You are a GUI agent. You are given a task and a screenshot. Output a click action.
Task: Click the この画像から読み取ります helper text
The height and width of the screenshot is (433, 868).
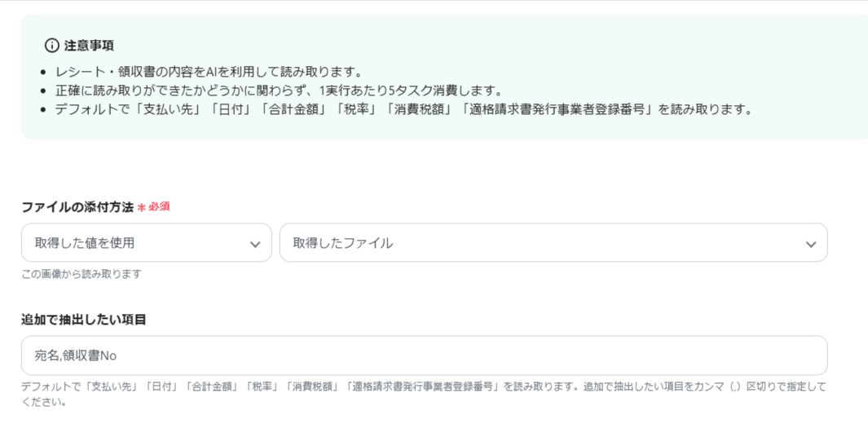pyautogui.click(x=81, y=274)
